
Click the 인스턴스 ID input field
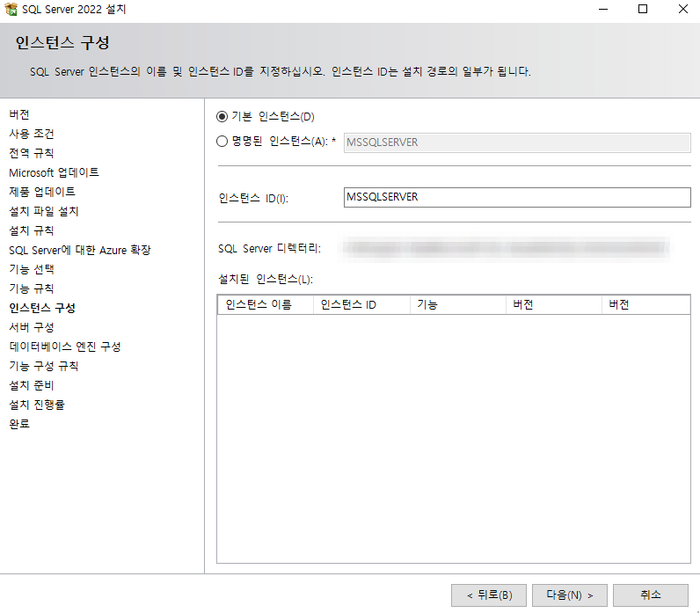pyautogui.click(x=517, y=197)
